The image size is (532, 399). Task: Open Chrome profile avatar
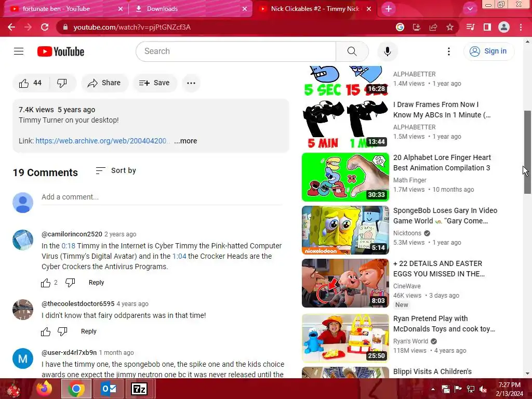pos(504,27)
